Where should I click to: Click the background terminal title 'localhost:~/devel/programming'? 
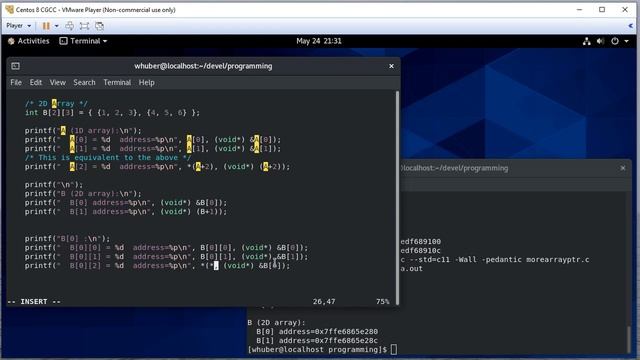[x=455, y=168]
